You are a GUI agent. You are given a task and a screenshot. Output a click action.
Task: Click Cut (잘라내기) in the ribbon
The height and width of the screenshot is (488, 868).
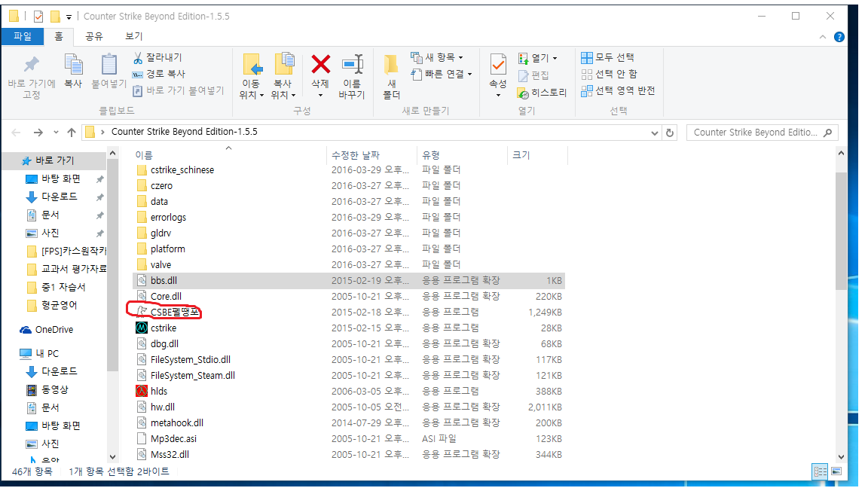click(x=157, y=57)
